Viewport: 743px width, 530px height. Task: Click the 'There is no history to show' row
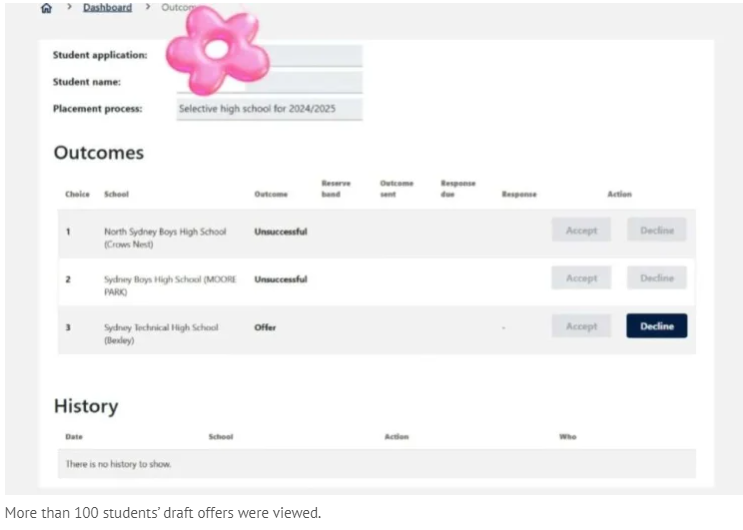click(118, 464)
